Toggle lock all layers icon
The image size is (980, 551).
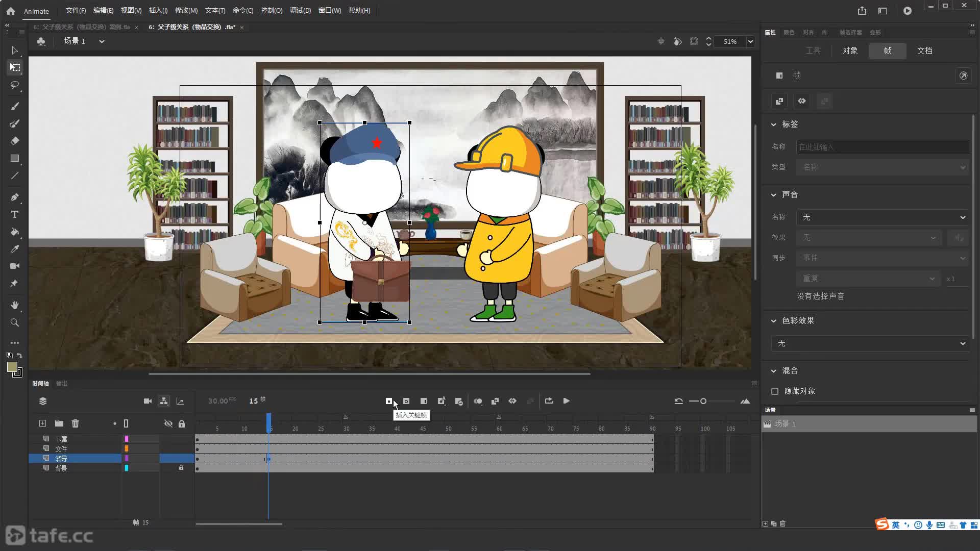pyautogui.click(x=182, y=423)
